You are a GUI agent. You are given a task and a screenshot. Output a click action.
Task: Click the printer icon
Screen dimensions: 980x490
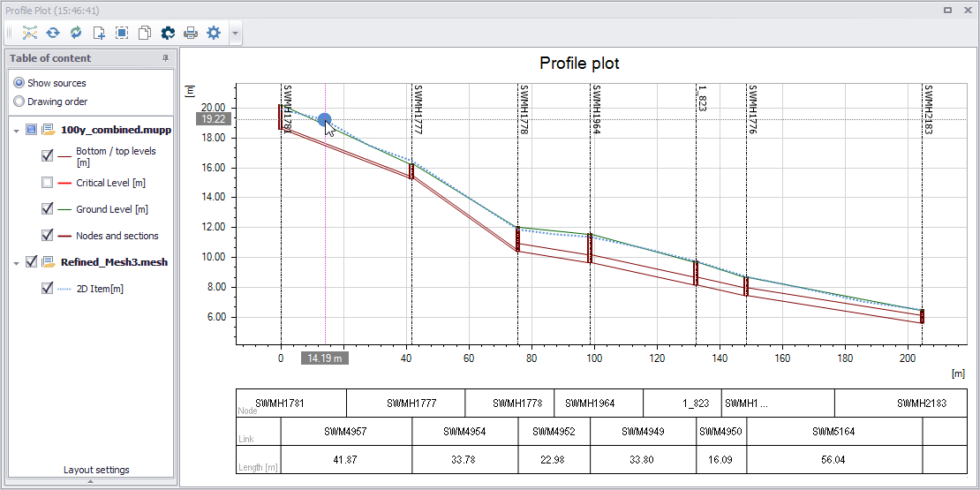point(191,33)
